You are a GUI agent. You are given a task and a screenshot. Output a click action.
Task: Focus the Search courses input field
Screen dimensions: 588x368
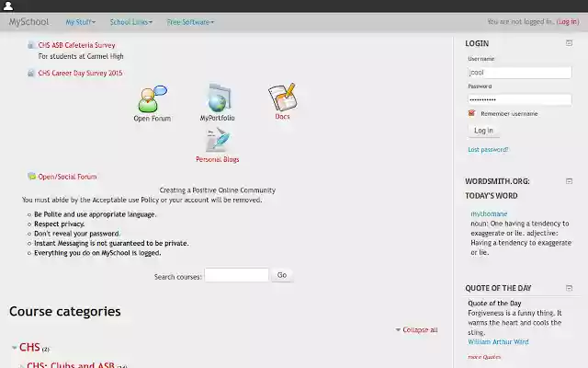click(x=237, y=275)
